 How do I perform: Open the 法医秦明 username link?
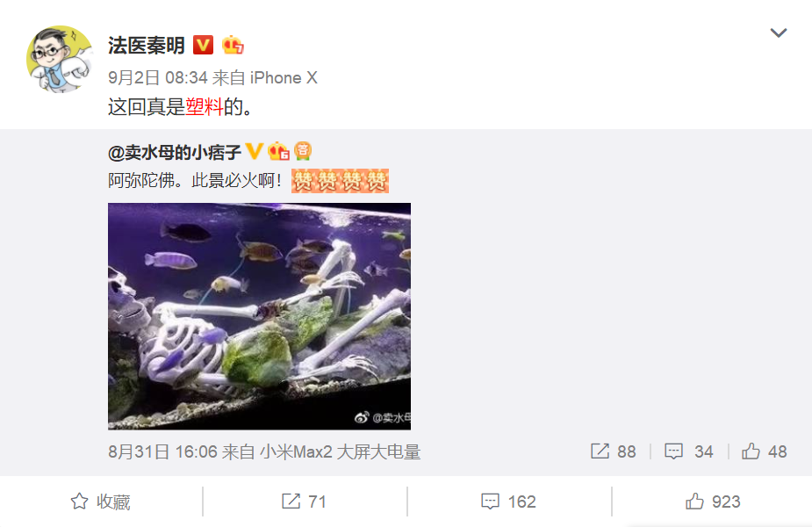click(x=147, y=46)
